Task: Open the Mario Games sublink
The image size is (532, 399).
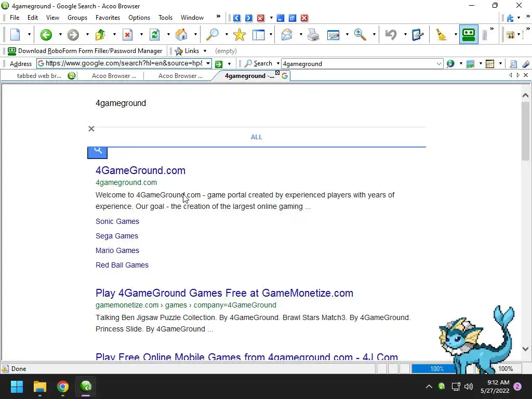Action: (x=117, y=250)
